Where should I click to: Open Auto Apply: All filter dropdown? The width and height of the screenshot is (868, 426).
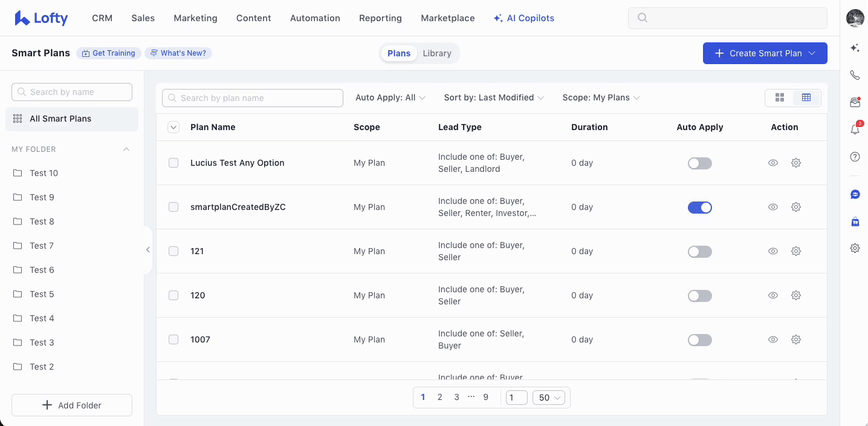click(390, 97)
